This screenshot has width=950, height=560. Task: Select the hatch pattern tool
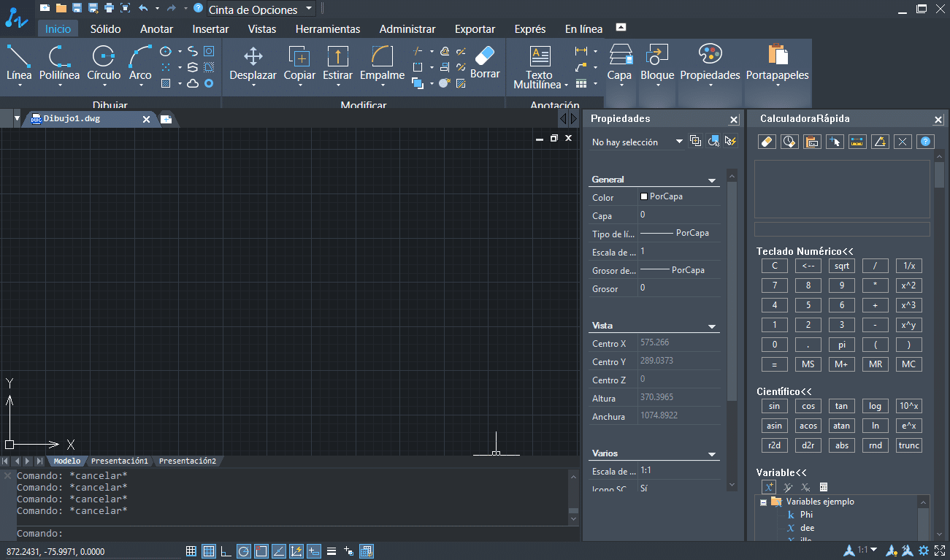(x=166, y=83)
